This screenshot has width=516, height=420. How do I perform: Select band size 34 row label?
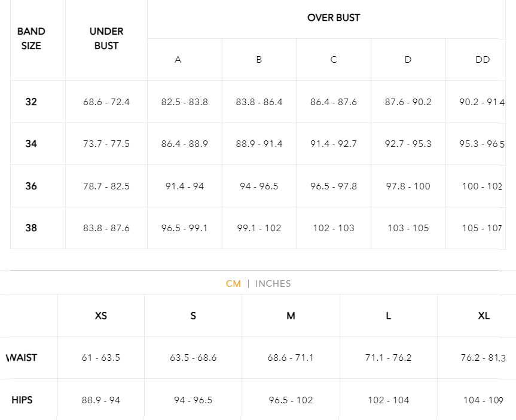coord(31,144)
